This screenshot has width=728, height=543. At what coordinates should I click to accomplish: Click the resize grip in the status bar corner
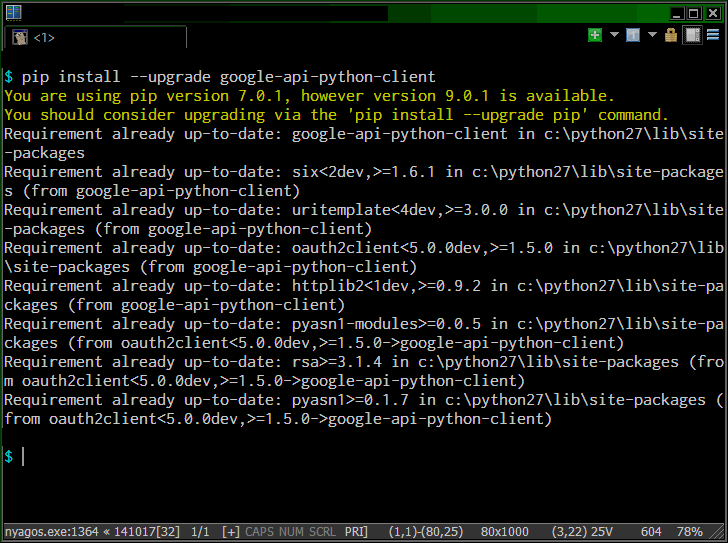[718, 533]
